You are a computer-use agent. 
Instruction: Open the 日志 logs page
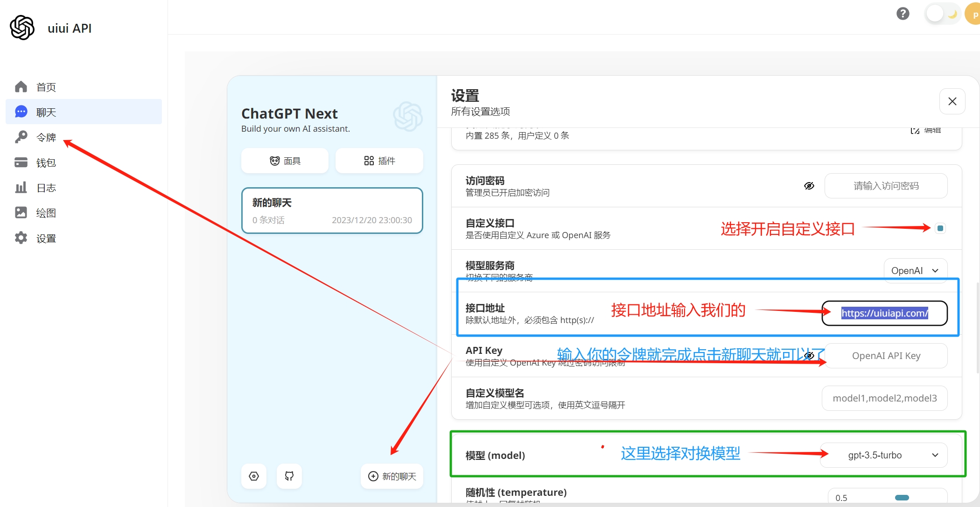tap(84, 188)
